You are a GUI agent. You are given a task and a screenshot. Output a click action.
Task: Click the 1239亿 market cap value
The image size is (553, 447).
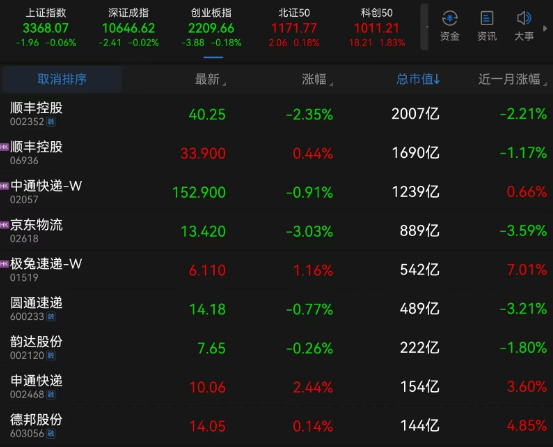[415, 192]
